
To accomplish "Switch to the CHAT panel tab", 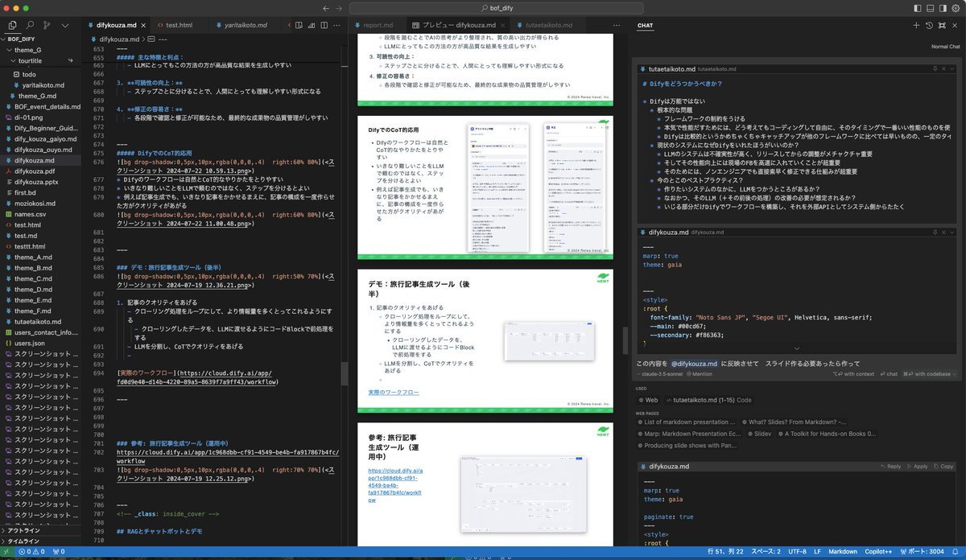I will click(x=646, y=26).
